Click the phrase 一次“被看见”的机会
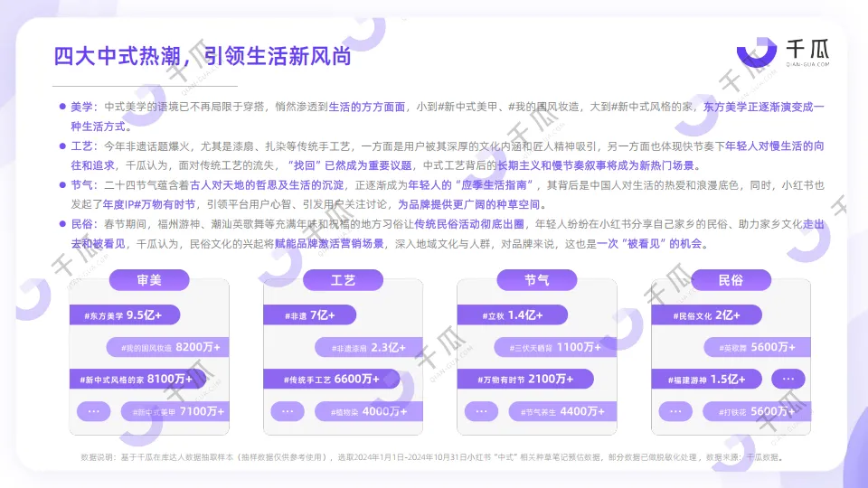 point(649,243)
